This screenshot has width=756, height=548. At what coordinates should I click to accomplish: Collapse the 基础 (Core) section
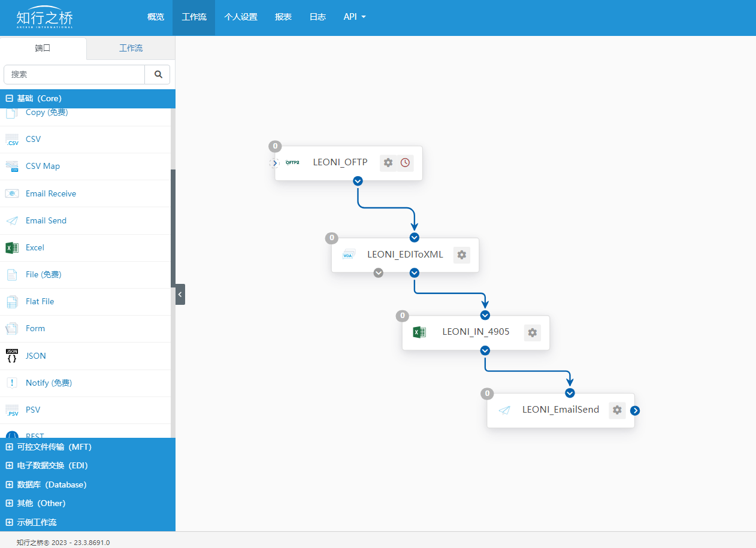click(10, 99)
